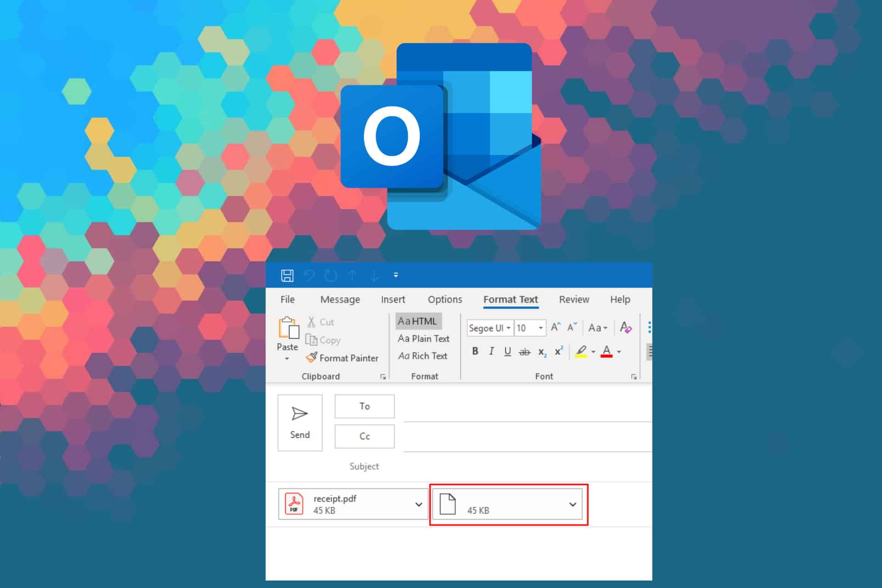
Task: Open the Change Case Aa dropdown
Action: 598,328
